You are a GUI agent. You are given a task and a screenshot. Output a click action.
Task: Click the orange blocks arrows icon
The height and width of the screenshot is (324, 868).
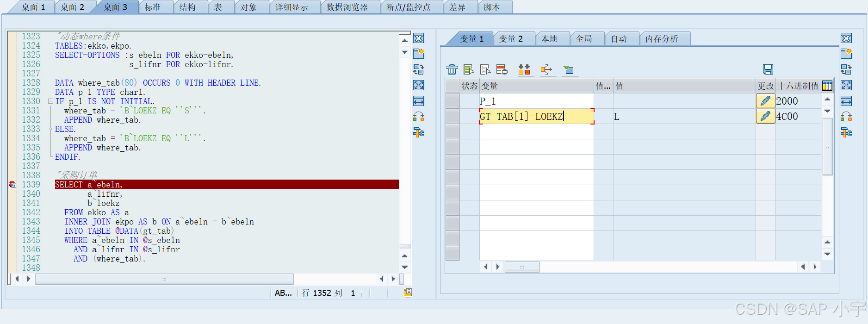tap(524, 69)
